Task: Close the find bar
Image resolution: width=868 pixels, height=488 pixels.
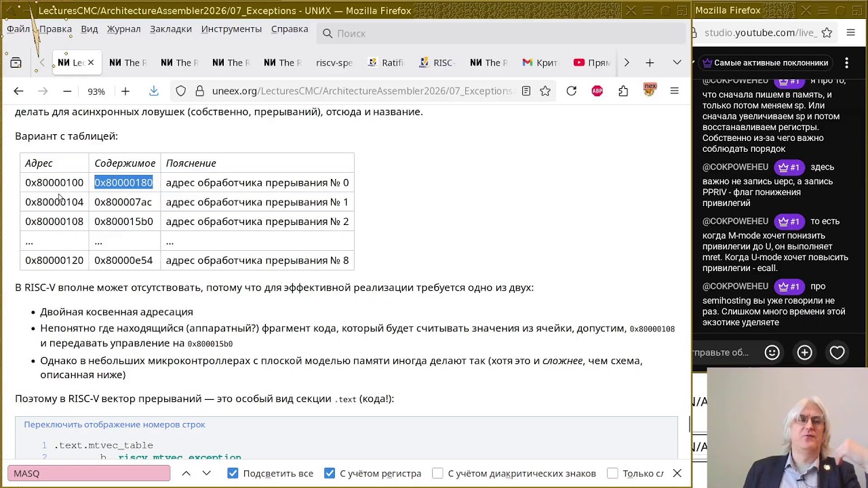Action: pos(677,473)
